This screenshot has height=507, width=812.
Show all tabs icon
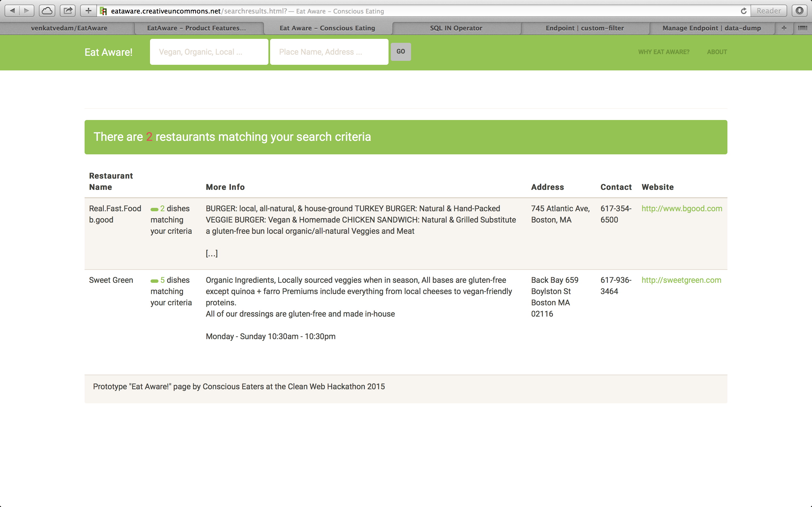[803, 28]
